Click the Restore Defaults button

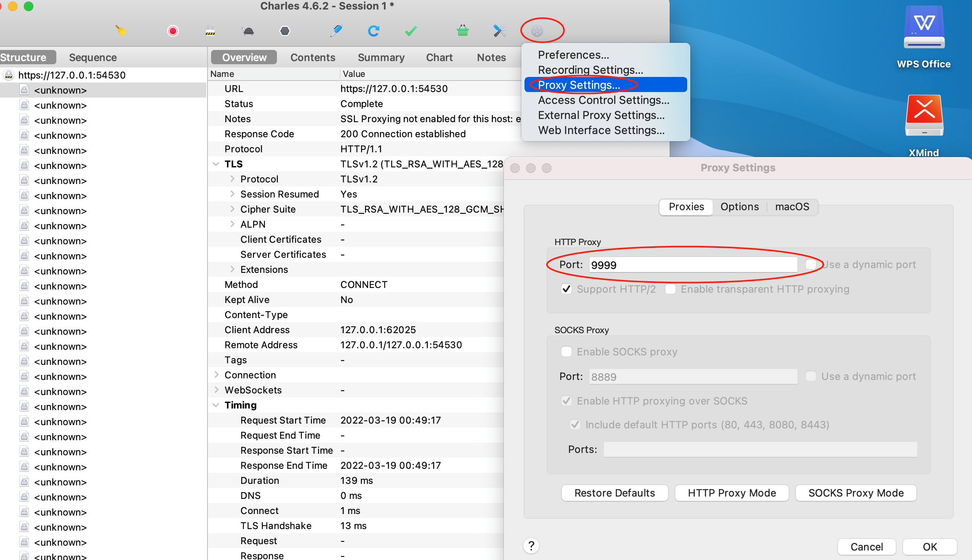tap(615, 493)
